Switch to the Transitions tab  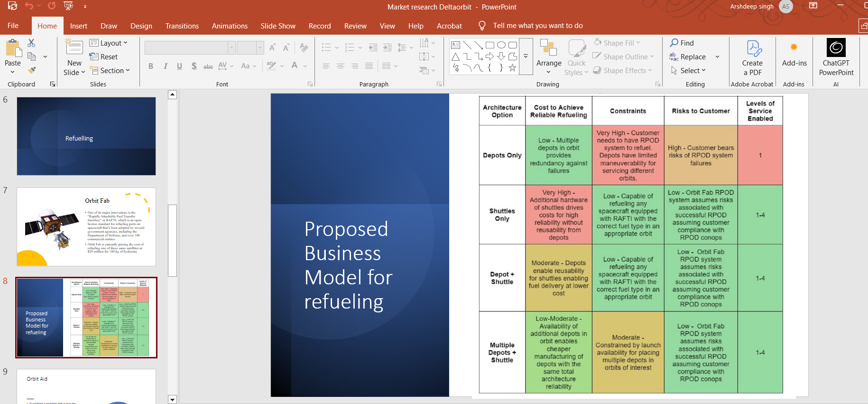pyautogui.click(x=182, y=26)
